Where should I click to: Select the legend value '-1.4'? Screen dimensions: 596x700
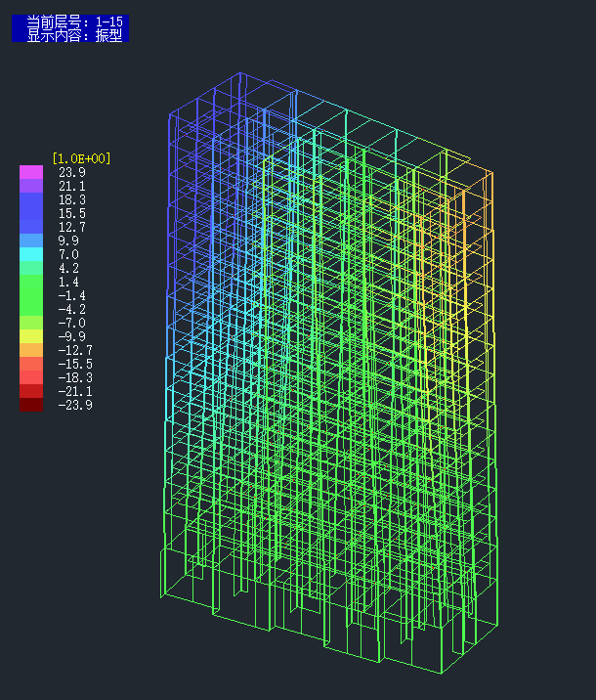(x=72, y=295)
